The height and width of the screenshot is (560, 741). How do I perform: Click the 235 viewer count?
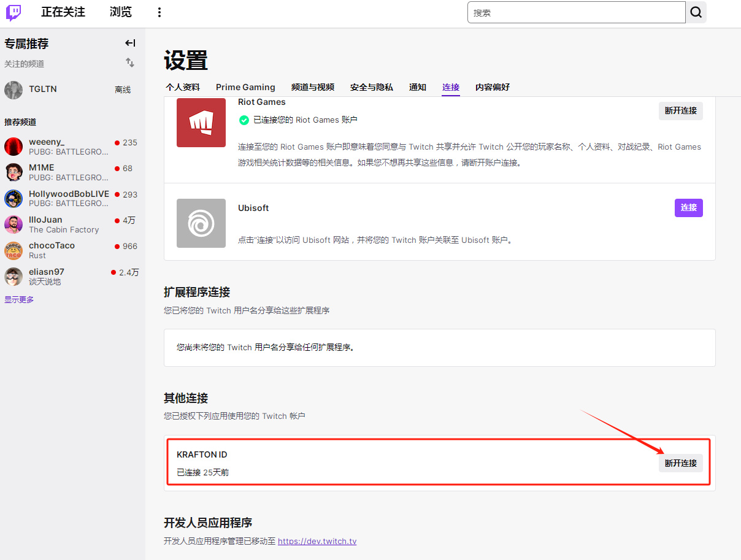click(x=130, y=142)
